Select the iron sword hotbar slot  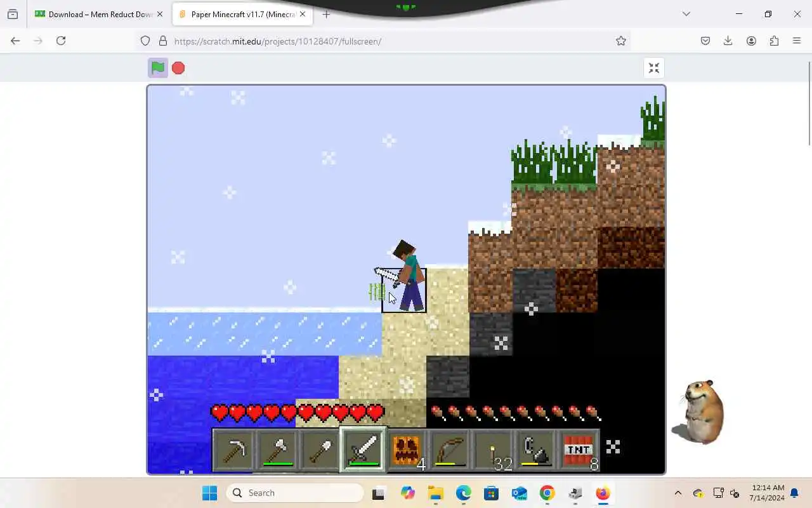(363, 450)
